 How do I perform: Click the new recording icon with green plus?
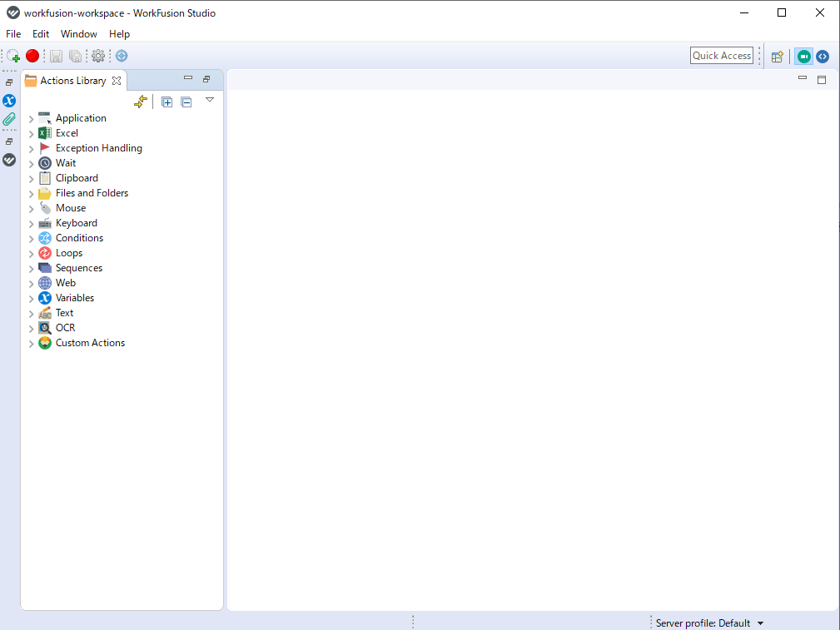click(13, 56)
